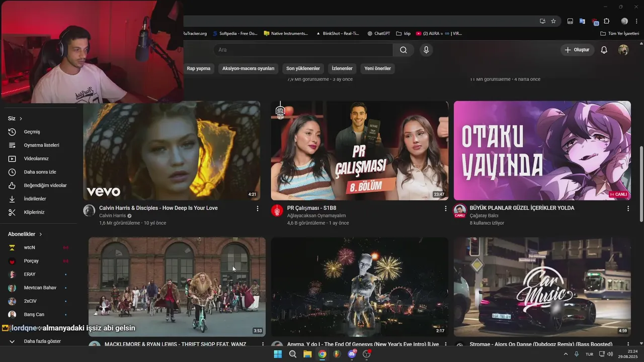Open the klip bookmarks folder

pyautogui.click(x=404, y=34)
